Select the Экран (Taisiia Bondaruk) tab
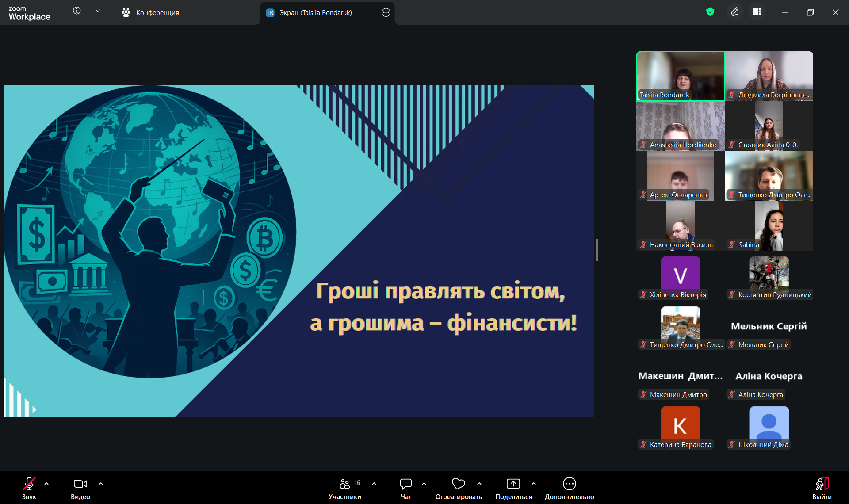Viewport: 849px width, 504px height. [315, 13]
